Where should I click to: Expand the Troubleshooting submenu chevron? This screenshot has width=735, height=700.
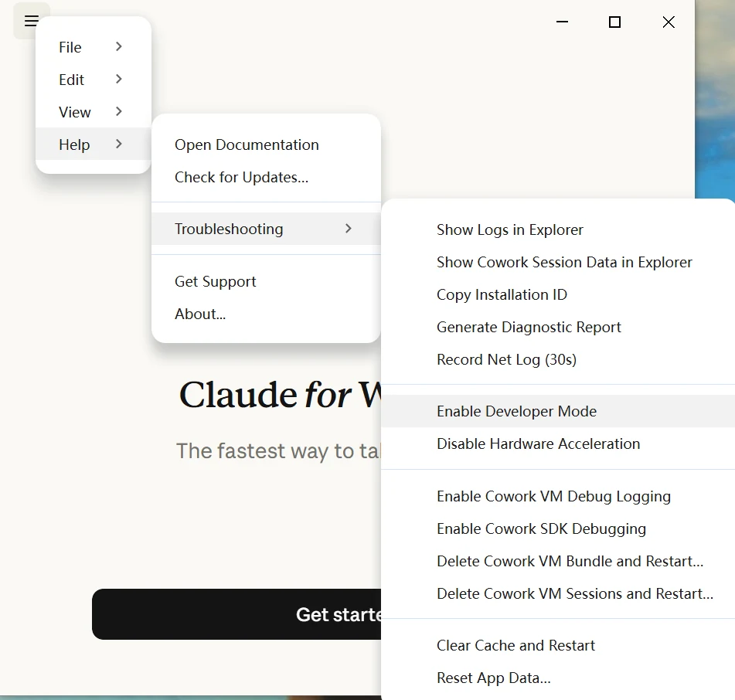click(x=349, y=229)
